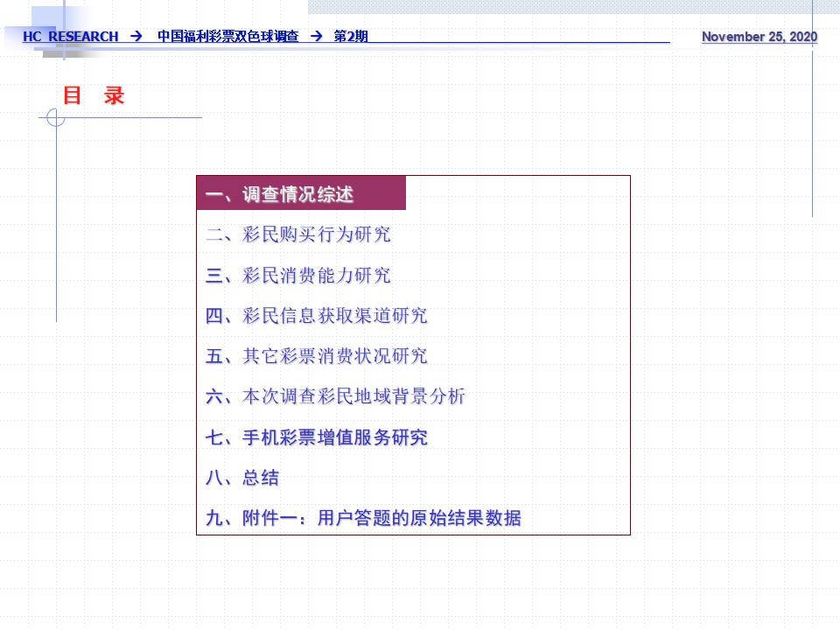Open 四、彩民信息获取渠道研究
Image resolution: width=840 pixels, height=630 pixels.
316,316
